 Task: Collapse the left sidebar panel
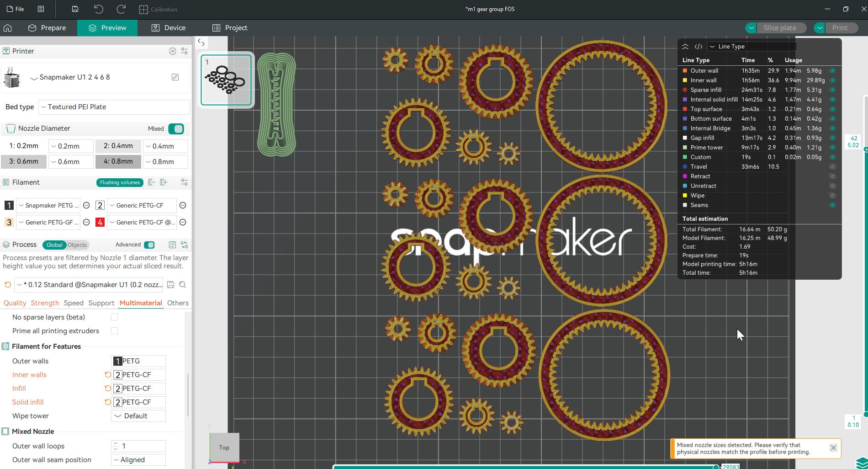[201, 43]
